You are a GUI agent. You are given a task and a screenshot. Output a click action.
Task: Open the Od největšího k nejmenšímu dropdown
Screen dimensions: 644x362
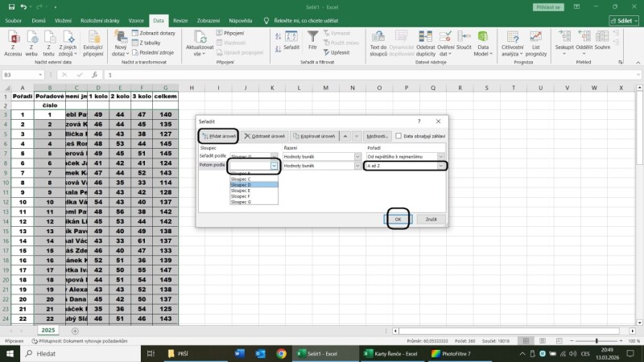point(440,156)
